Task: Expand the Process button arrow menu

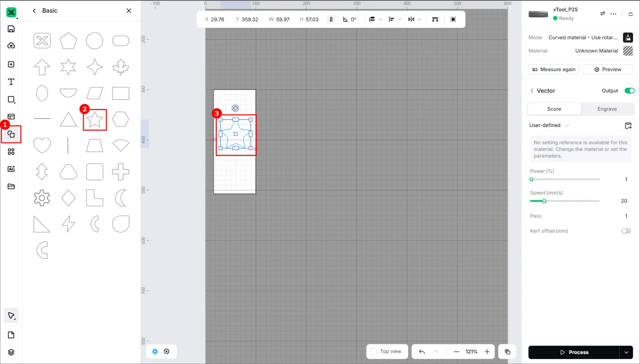Action: click(x=626, y=353)
